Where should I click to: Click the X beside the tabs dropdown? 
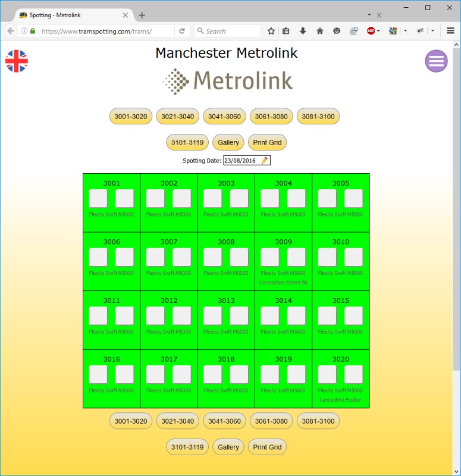tap(379, 15)
